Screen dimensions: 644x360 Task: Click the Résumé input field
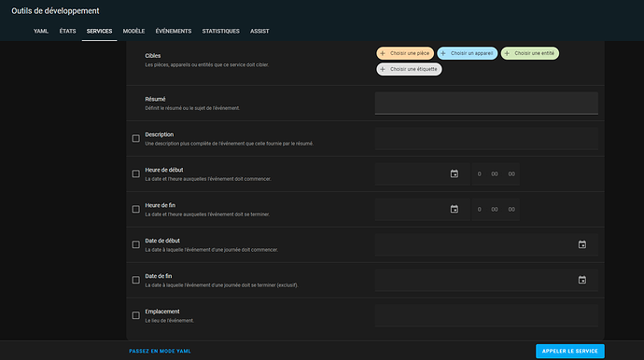(486, 103)
